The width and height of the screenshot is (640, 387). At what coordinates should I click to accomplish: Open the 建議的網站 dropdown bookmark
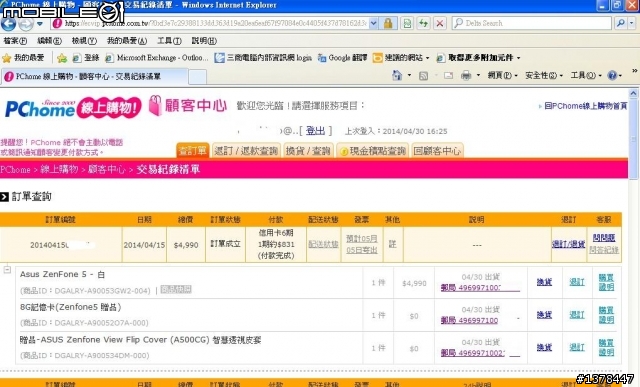tap(401, 58)
